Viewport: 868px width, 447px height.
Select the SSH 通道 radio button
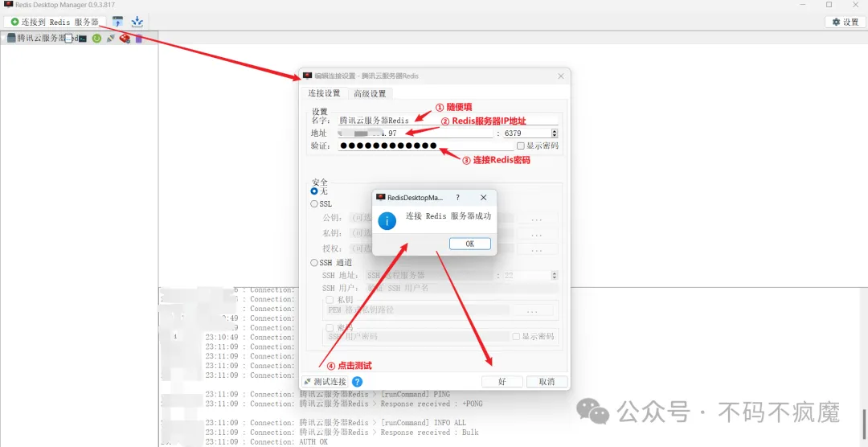pos(314,263)
